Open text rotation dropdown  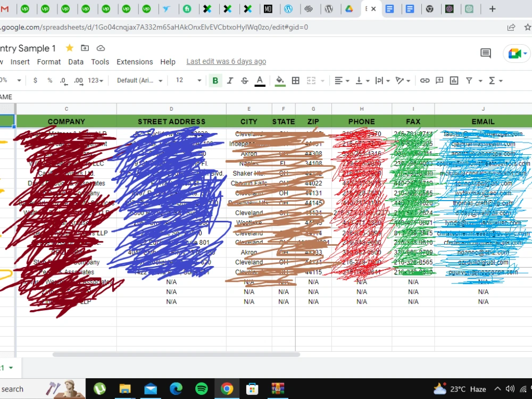[403, 80]
